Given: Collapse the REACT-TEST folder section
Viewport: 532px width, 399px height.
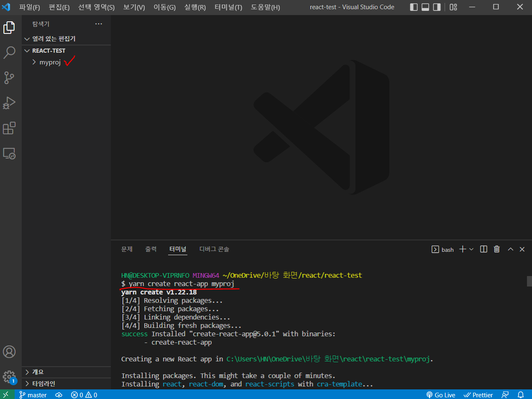Looking at the screenshot, I should [x=66, y=51].
